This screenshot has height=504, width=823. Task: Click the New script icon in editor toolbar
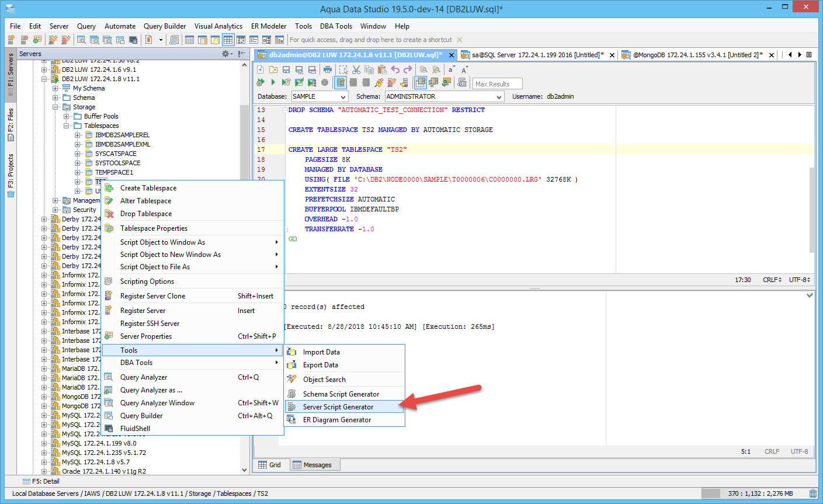point(261,69)
